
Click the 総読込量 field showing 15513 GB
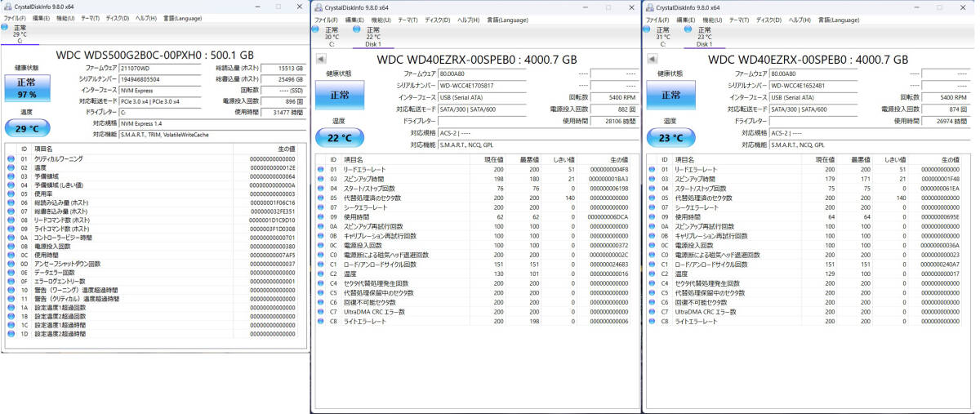click(x=283, y=69)
